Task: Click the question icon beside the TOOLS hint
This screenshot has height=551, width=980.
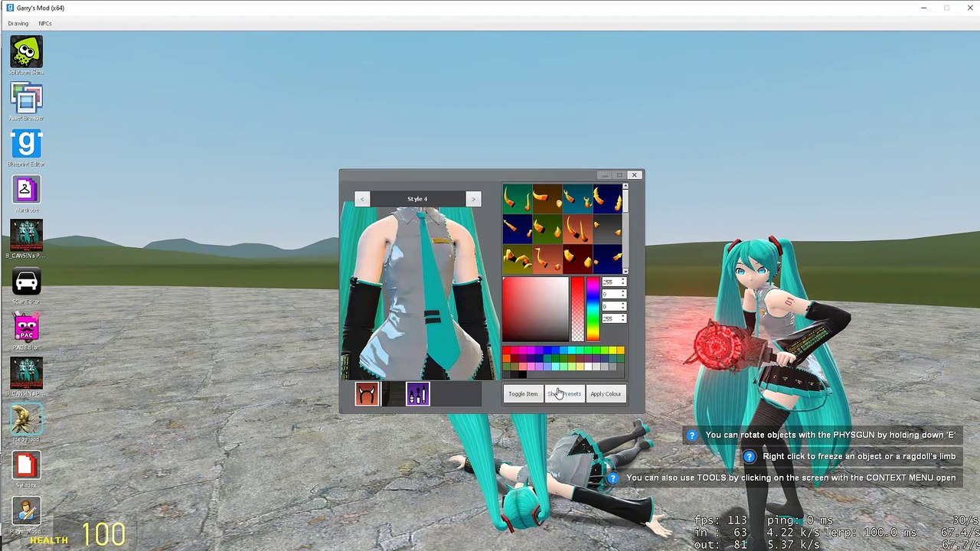Action: [x=613, y=478]
